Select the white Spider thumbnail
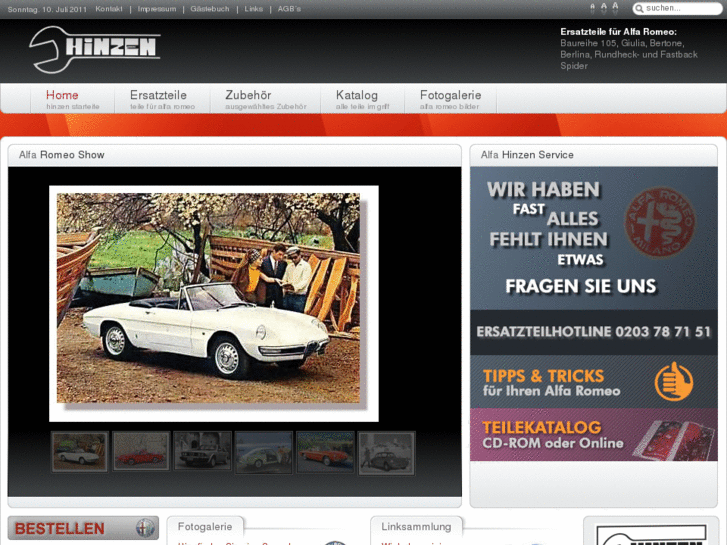The width and height of the screenshot is (727, 545). click(80, 452)
